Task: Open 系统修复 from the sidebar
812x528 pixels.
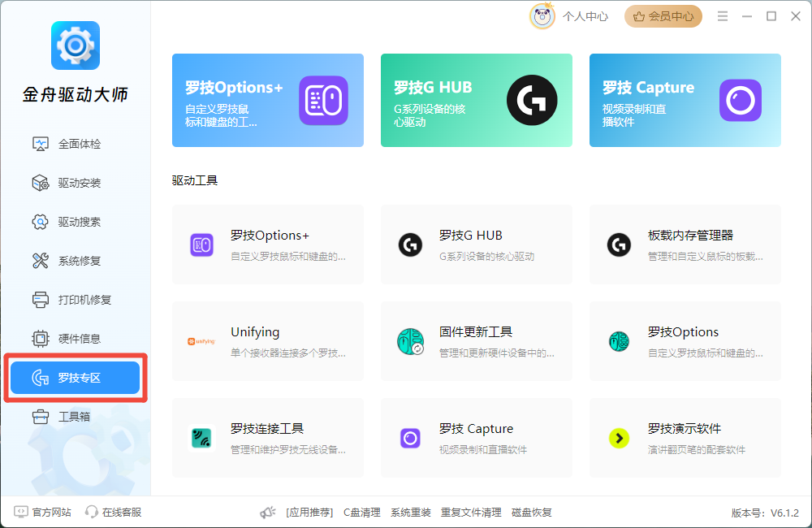Action: click(75, 261)
